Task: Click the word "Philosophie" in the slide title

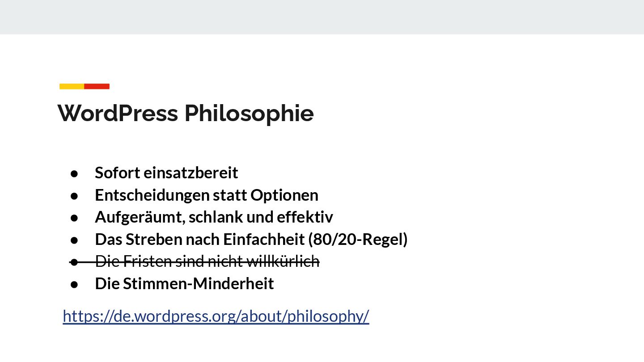Action: click(249, 114)
